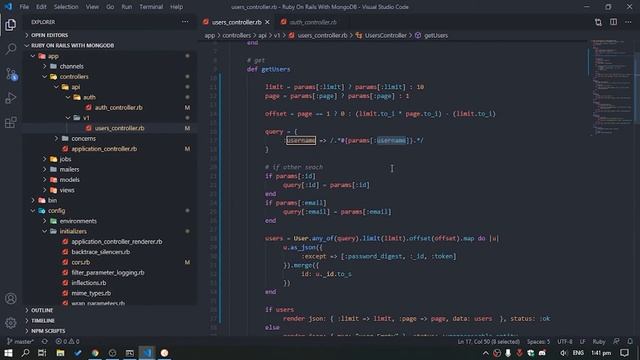This screenshot has width=640, height=360.
Task: Click the 1:41 pm system clock
Action: tap(601, 353)
